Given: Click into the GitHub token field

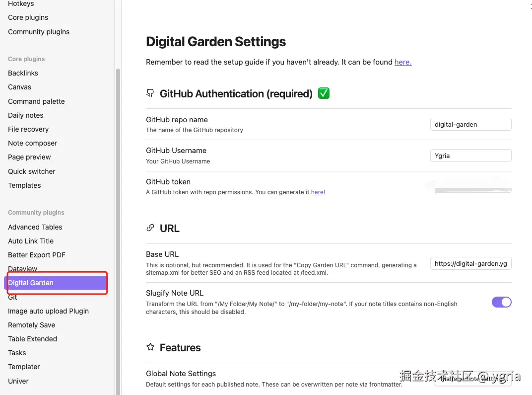Looking at the screenshot, I should coord(470,187).
